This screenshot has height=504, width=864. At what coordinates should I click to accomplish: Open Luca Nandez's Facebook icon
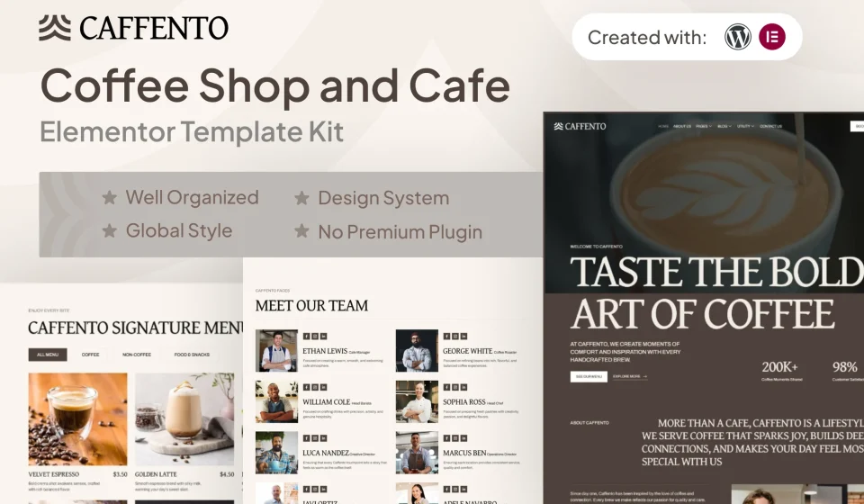tap(306, 438)
